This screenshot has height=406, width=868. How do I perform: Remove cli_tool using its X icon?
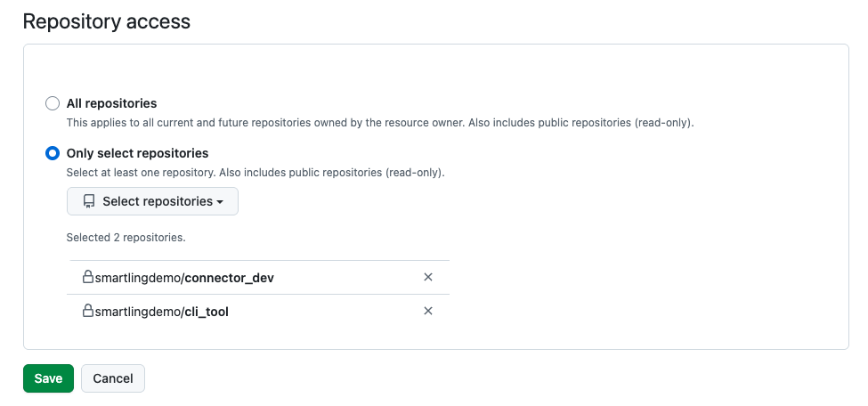427,311
